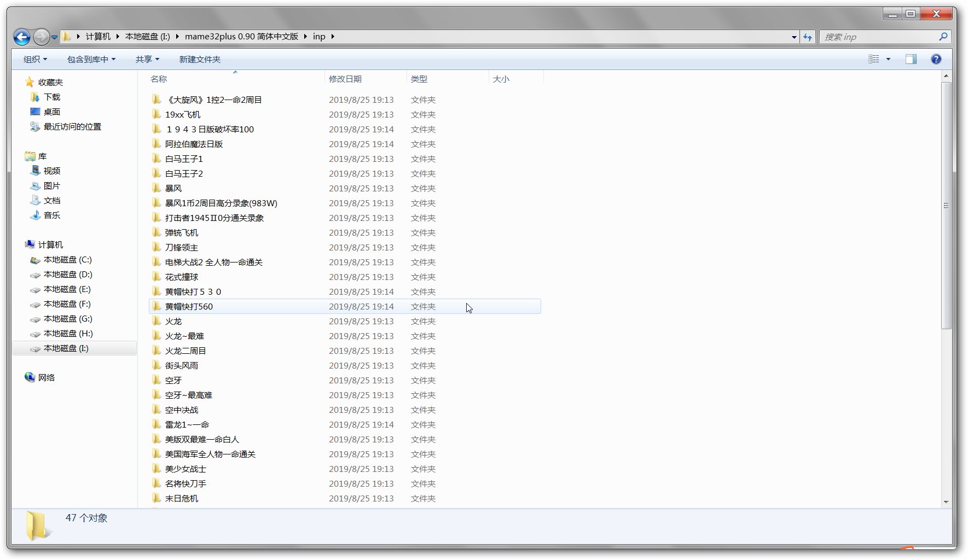Image resolution: width=968 pixels, height=560 pixels.
Task: Click the search inp input field
Action: point(878,37)
